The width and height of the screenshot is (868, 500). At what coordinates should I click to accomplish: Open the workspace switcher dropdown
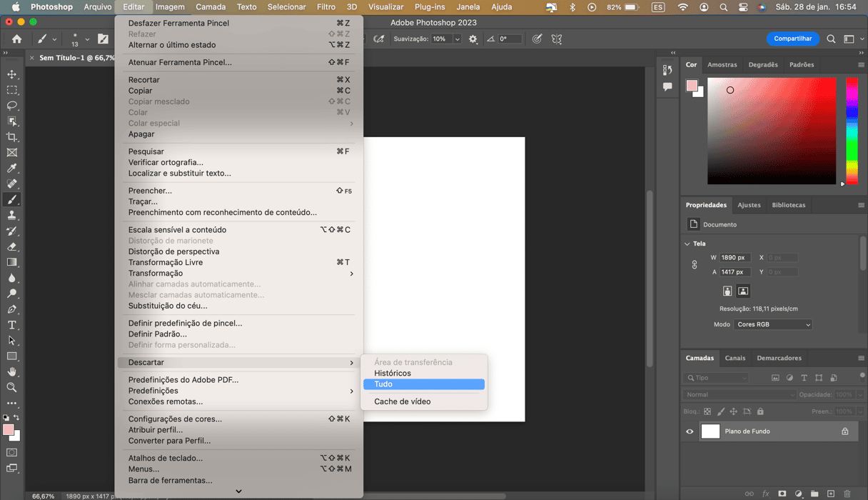(852, 39)
